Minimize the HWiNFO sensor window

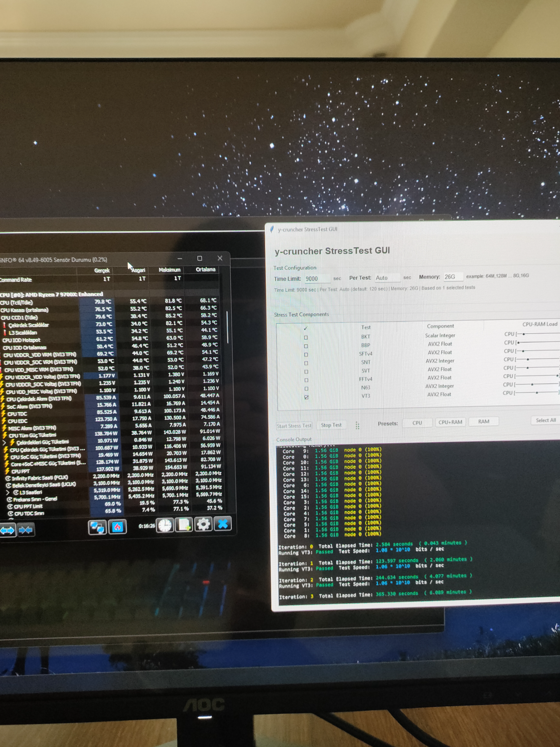point(180,259)
